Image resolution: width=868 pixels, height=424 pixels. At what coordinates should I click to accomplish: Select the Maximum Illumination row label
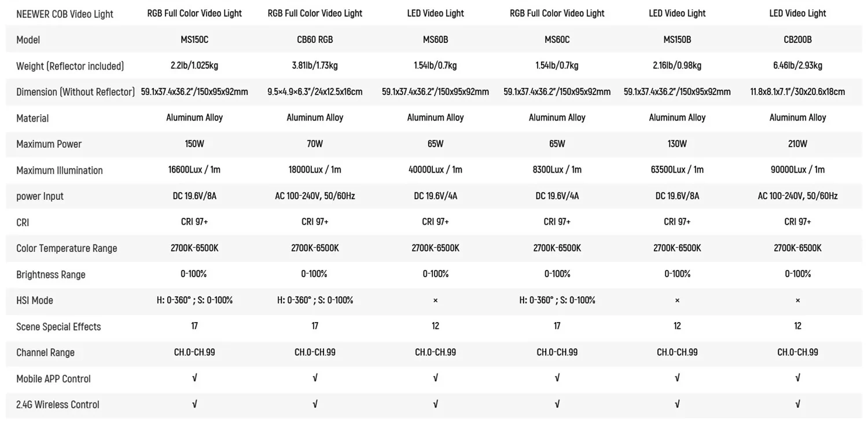coord(60,170)
